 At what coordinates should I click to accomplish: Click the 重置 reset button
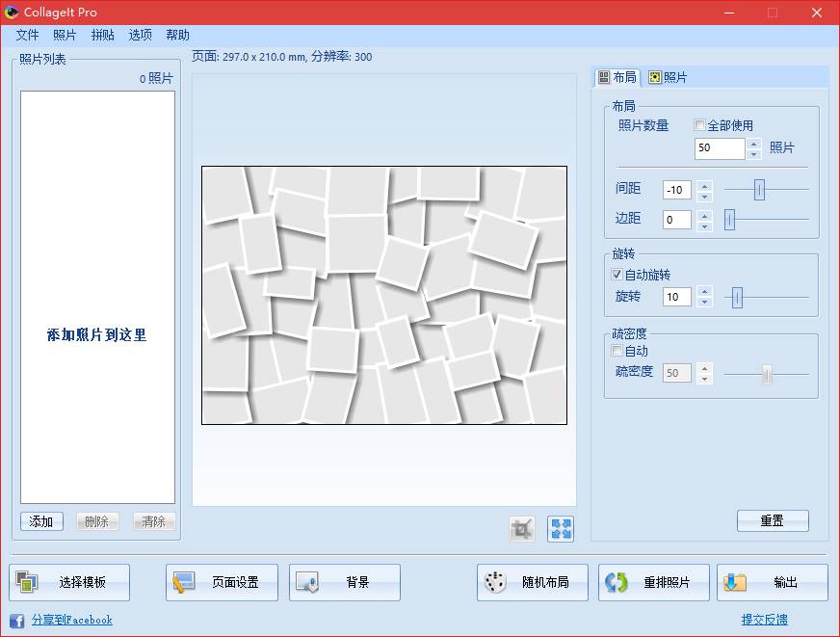[773, 520]
